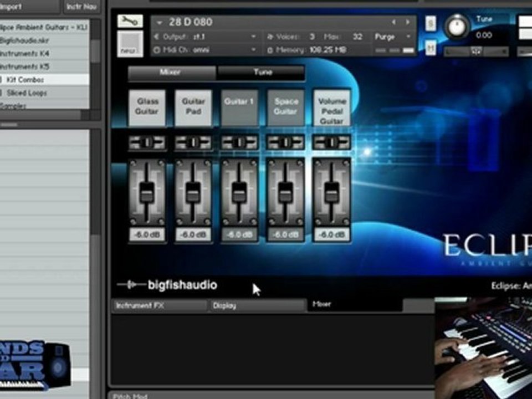Click the Glass Guitar -6.0 dB value
Screen dimensions: 532x399
pyautogui.click(x=147, y=235)
